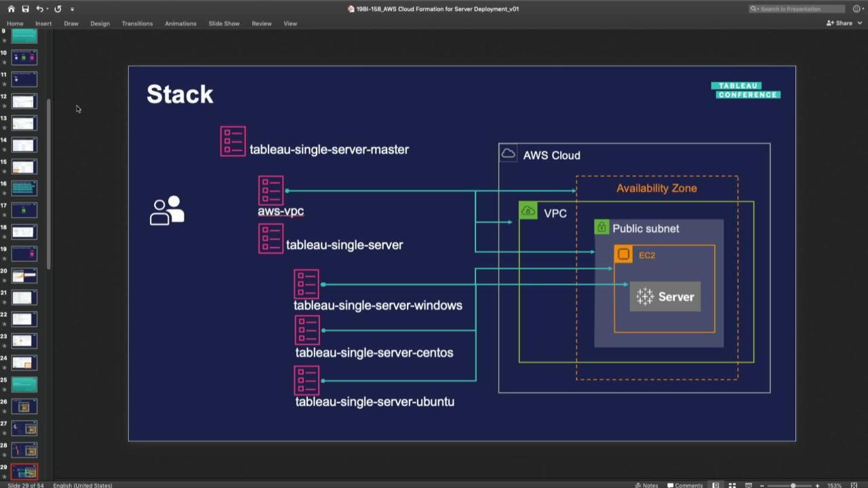This screenshot has height=488, width=868.
Task: Select the Tableau Server box
Action: (665, 297)
